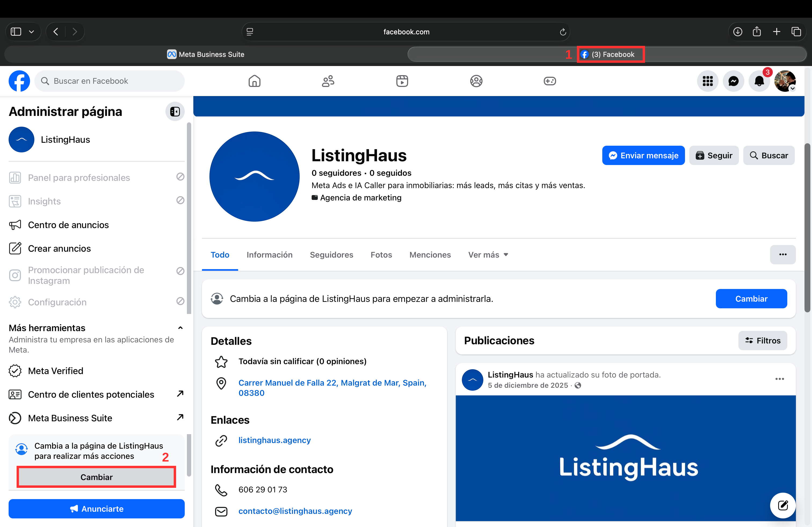
Task: Go to the Facebook Home icon
Action: (x=254, y=81)
